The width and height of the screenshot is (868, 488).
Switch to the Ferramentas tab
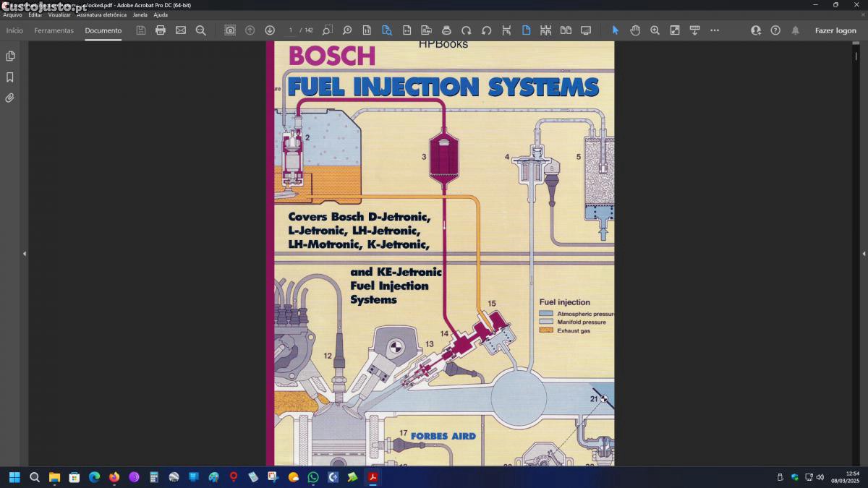point(54,30)
